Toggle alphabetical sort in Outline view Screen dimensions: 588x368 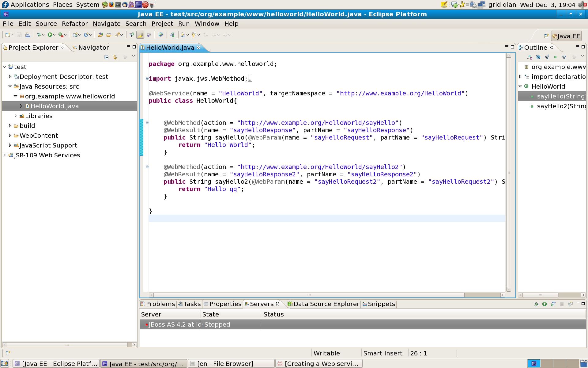pos(529,57)
